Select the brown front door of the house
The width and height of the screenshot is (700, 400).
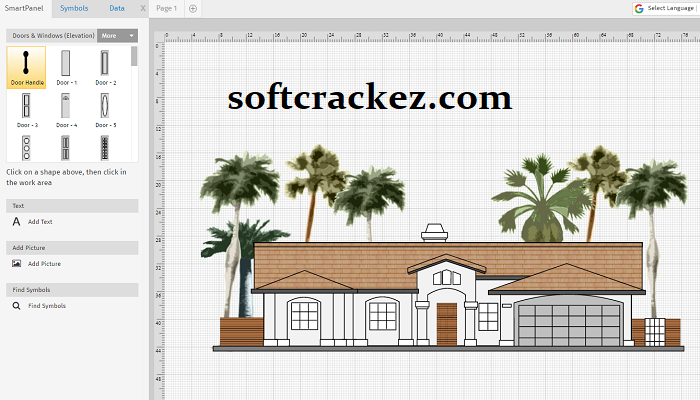[446, 325]
